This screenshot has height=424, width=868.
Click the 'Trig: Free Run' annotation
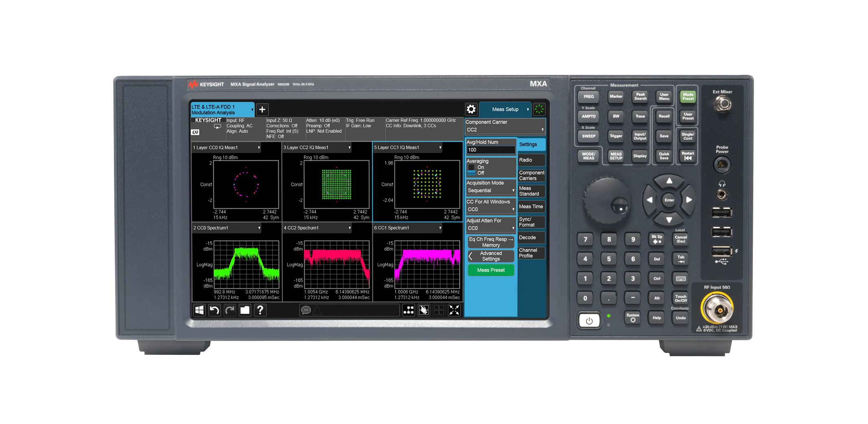coord(360,120)
